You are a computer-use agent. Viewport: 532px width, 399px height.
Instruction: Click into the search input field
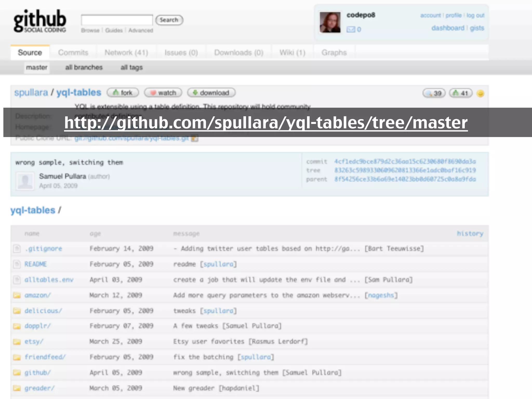click(x=117, y=20)
